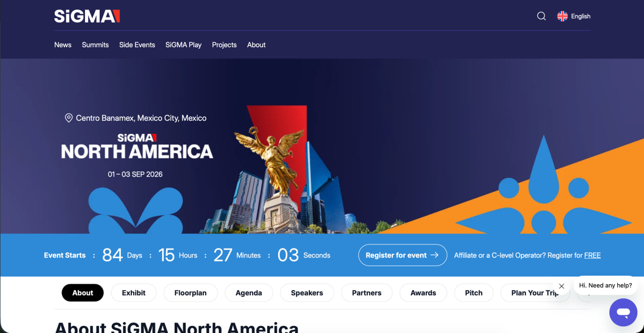The height and width of the screenshot is (333, 644).
Task: Go to Side Events
Action: pyautogui.click(x=137, y=45)
